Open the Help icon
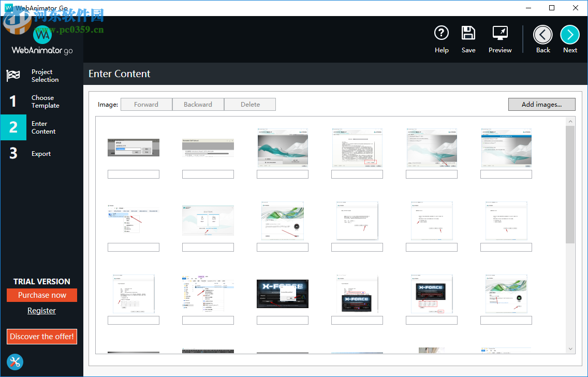 coord(442,33)
